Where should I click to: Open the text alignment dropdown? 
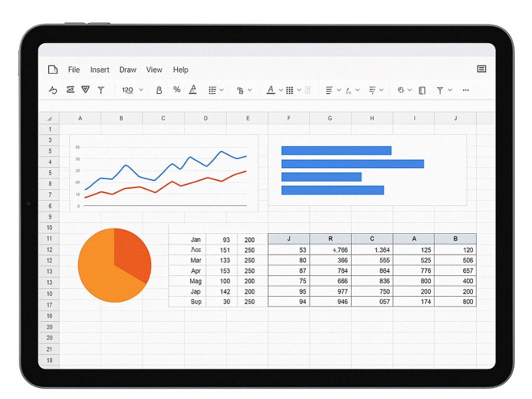tap(333, 90)
